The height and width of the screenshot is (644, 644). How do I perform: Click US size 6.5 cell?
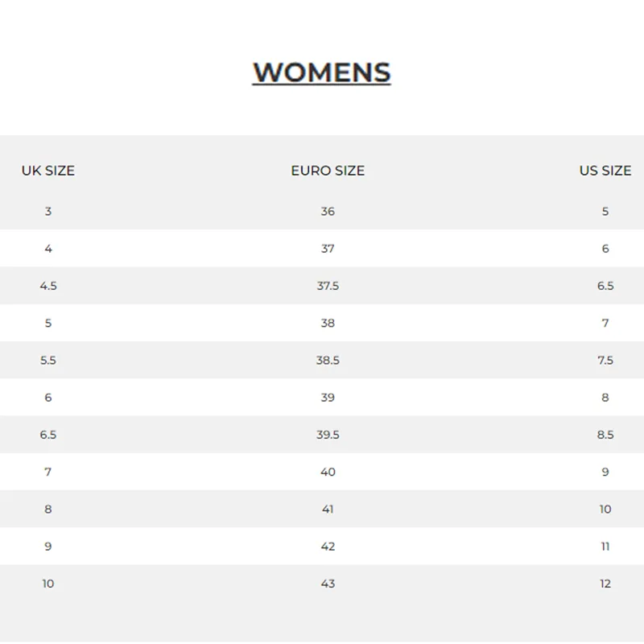pyautogui.click(x=605, y=286)
